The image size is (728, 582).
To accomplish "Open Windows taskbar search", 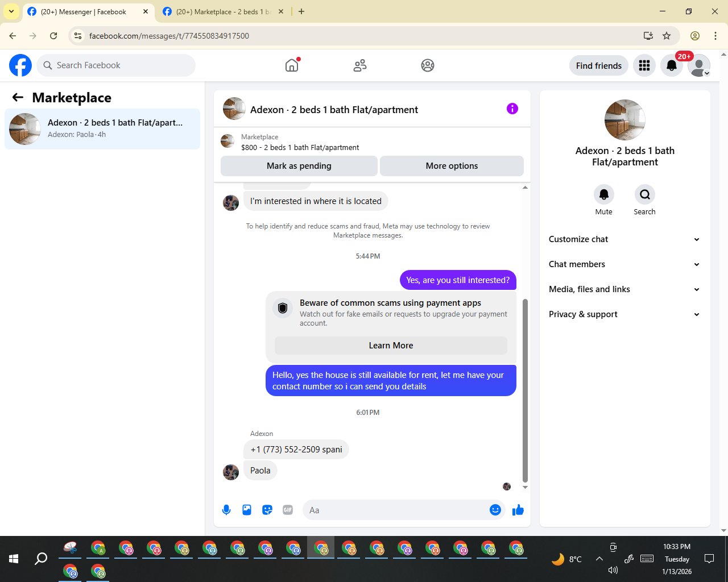I will click(41, 559).
